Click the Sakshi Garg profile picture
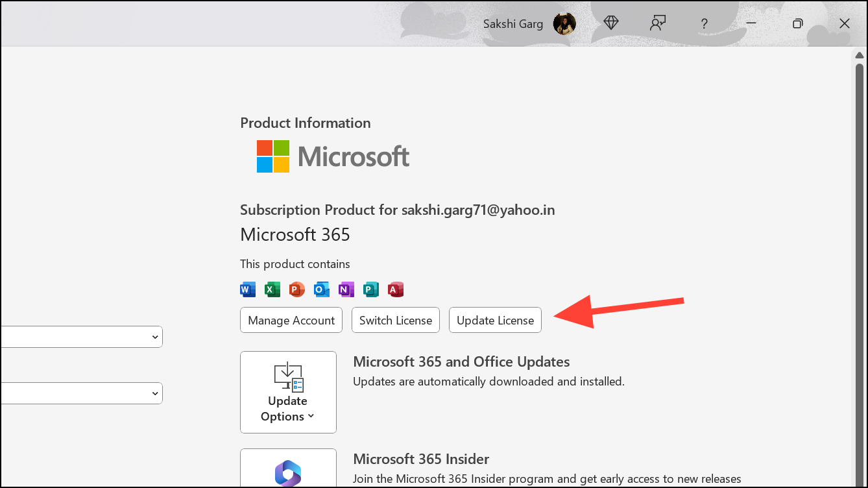Screen dimensions: 868x488 564,23
